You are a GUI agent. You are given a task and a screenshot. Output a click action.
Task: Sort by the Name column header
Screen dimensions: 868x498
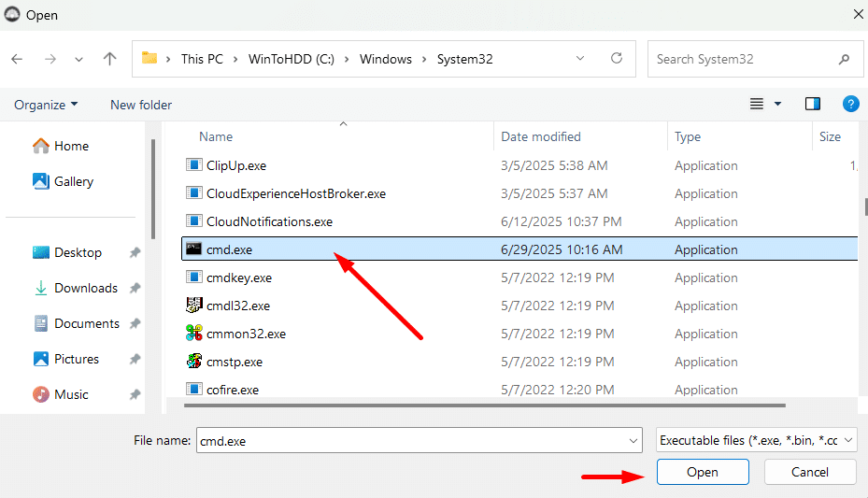pos(216,136)
